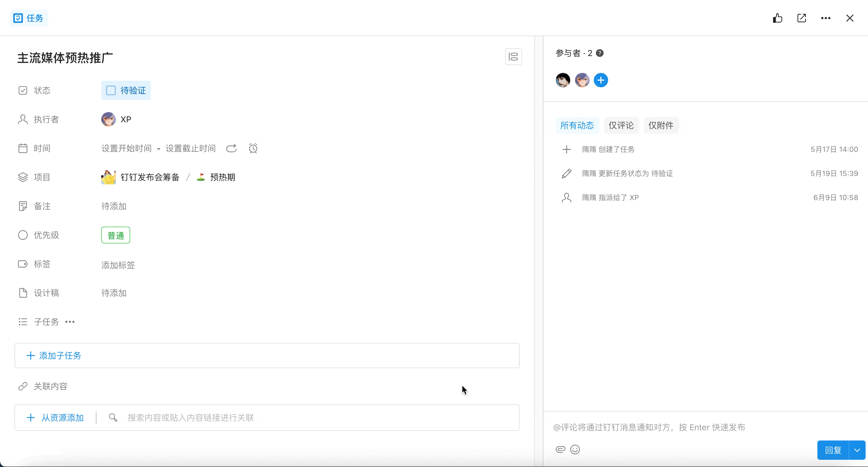Click the 项目 layers icon
Viewport: 868px width, 467px height.
tap(23, 177)
